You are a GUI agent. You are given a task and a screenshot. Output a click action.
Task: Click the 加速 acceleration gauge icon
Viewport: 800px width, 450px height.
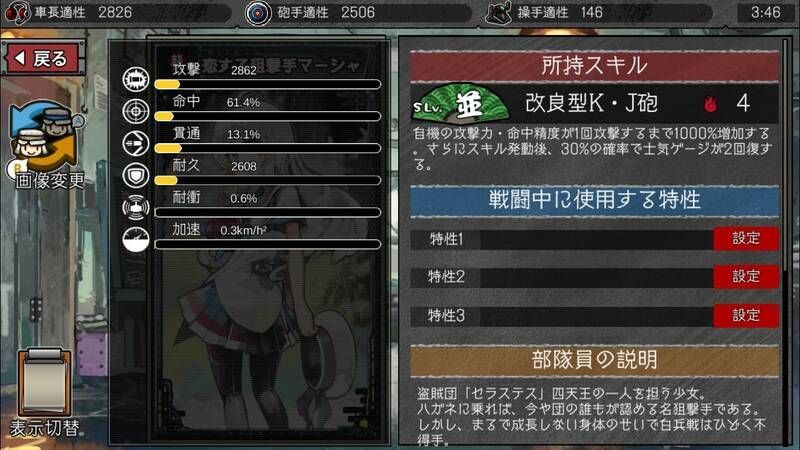point(136,239)
